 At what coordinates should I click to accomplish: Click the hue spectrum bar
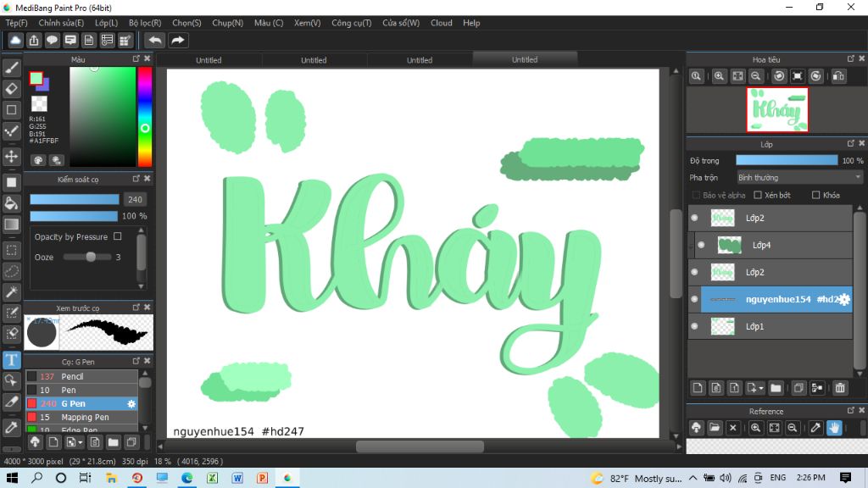coord(144,117)
